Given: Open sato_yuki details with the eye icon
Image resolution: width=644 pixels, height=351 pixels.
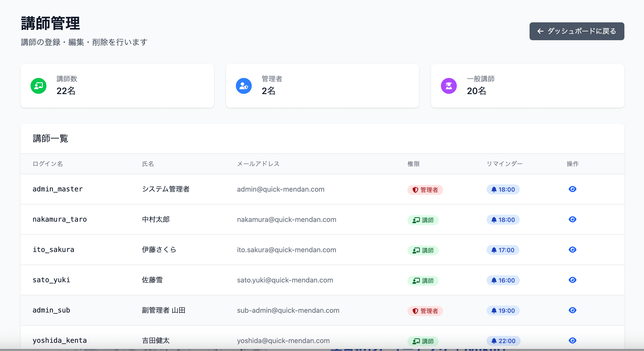Looking at the screenshot, I should click(x=572, y=280).
